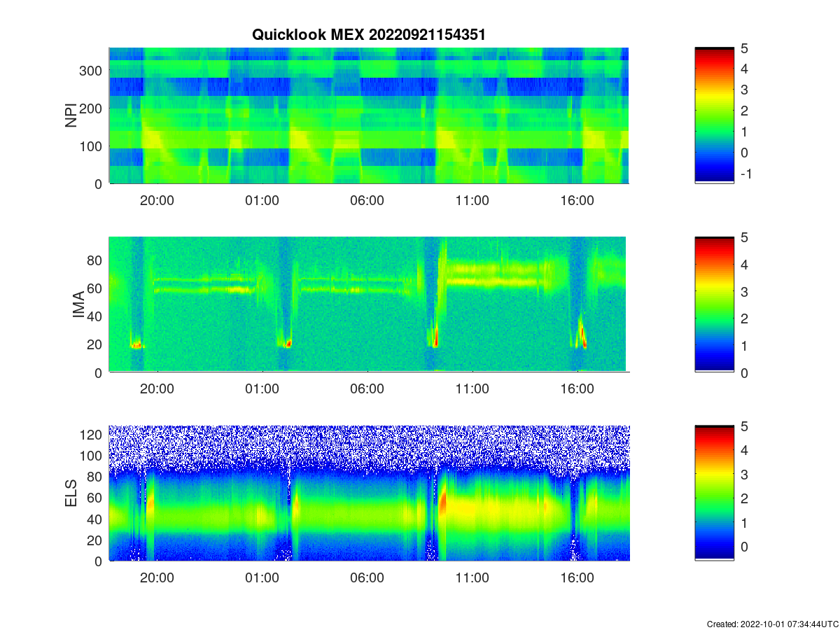This screenshot has height=630, width=840.
Task: Select the IMA y-axis label
Action: (78, 305)
